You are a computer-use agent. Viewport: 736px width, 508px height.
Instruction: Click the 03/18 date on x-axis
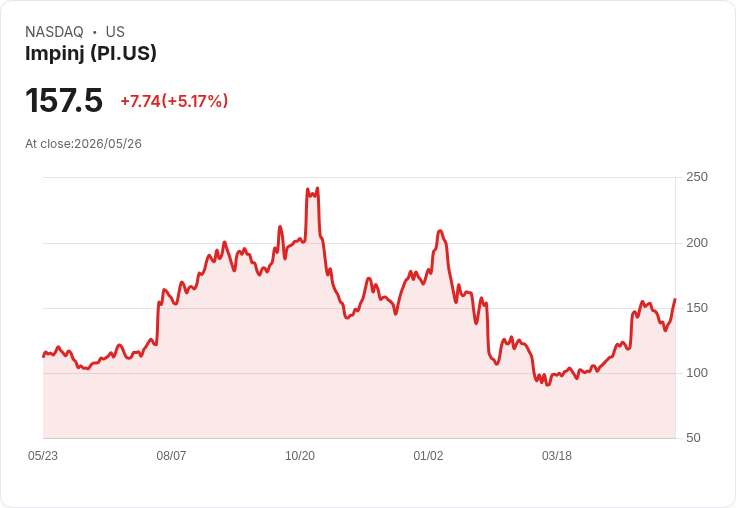(557, 456)
